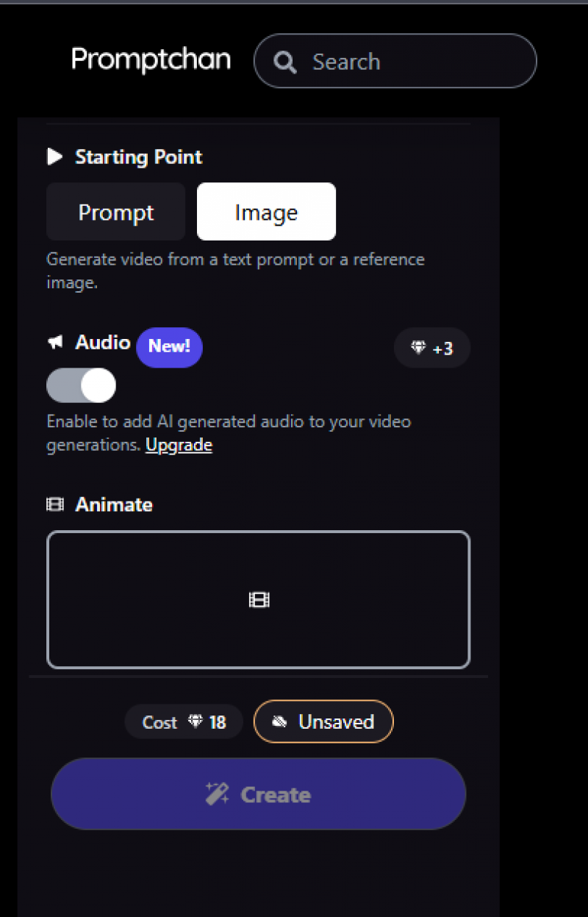588x917 pixels.
Task: Click the Animate image upload box
Action: [x=258, y=599]
